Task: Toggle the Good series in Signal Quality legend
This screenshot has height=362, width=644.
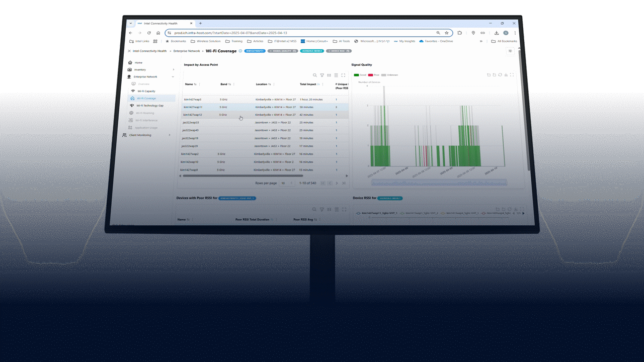Action: click(x=360, y=75)
